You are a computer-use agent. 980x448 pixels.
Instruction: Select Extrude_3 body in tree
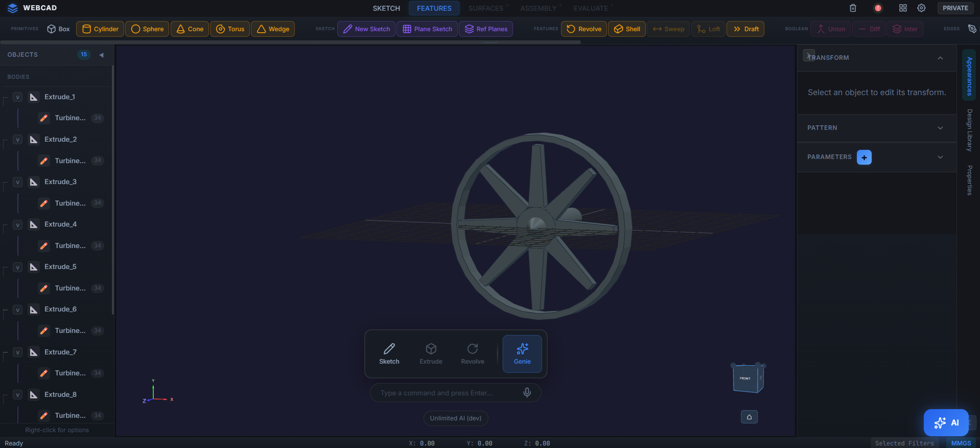(x=60, y=182)
